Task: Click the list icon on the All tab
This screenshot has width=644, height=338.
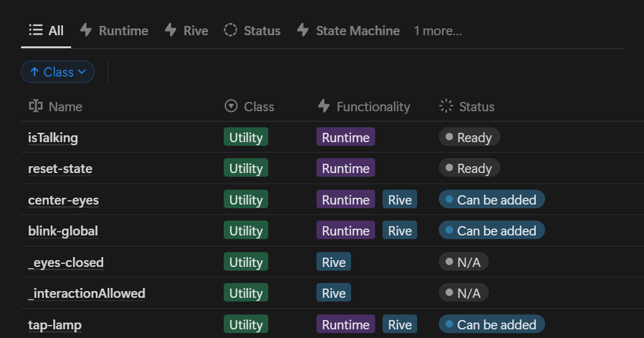Action: [x=36, y=30]
